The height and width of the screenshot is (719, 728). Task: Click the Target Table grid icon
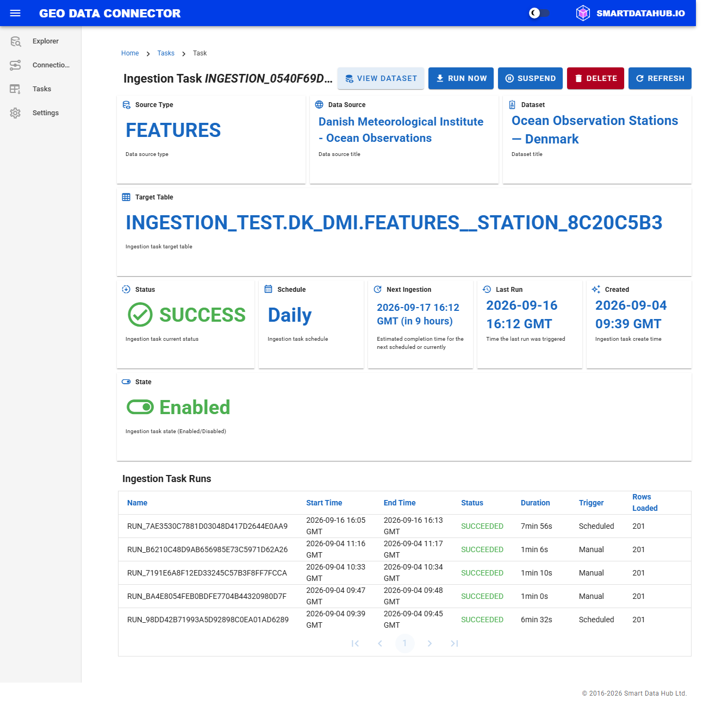[126, 197]
